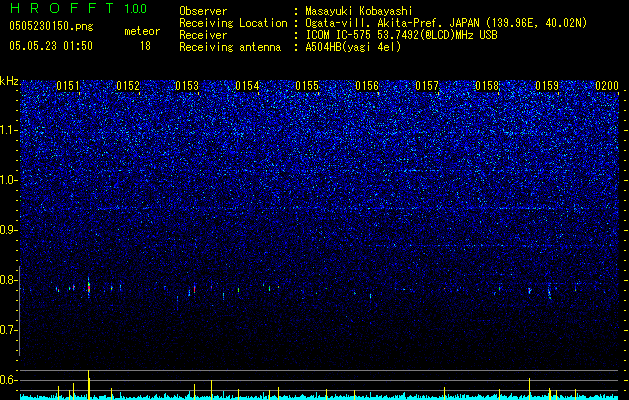Viewport: 629px width, 400px height.
Task: Click the 0.9 frequency axis label
Action: 9,230
